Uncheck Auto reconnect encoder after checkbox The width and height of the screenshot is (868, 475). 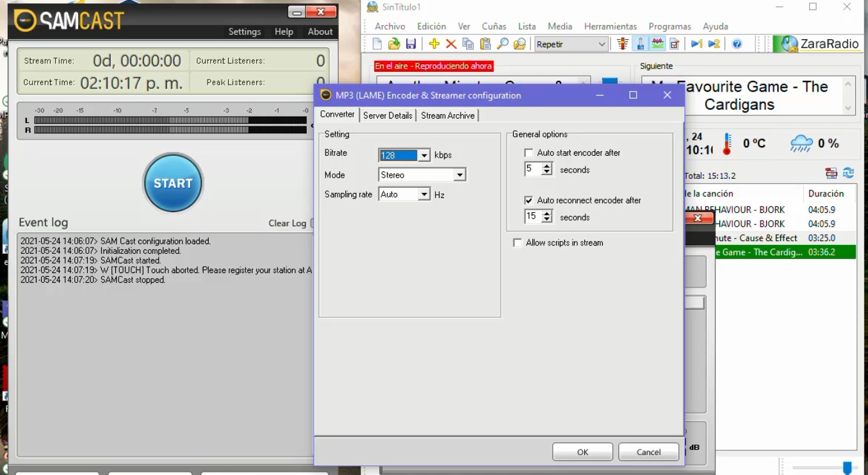click(x=528, y=201)
